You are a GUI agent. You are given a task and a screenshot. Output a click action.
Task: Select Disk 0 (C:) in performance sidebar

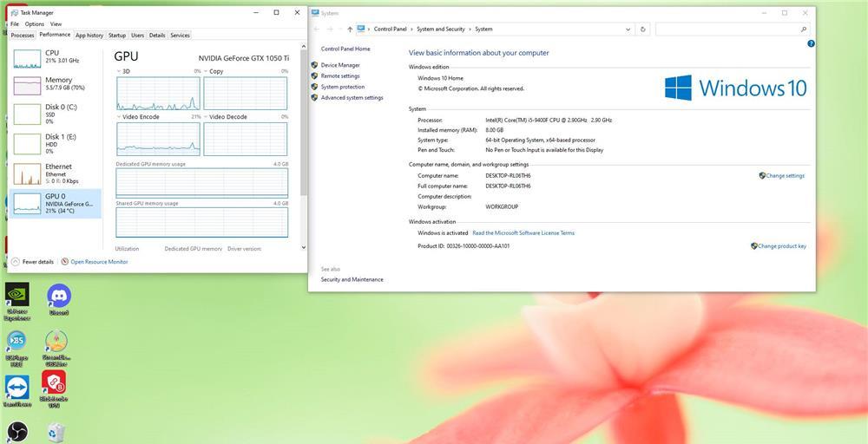(x=56, y=114)
